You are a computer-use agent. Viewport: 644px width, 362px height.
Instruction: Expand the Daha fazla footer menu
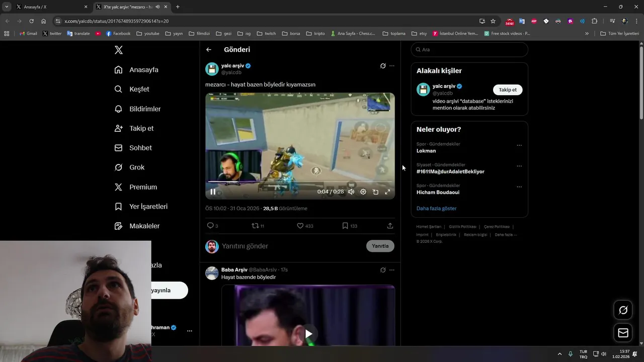tap(506, 235)
